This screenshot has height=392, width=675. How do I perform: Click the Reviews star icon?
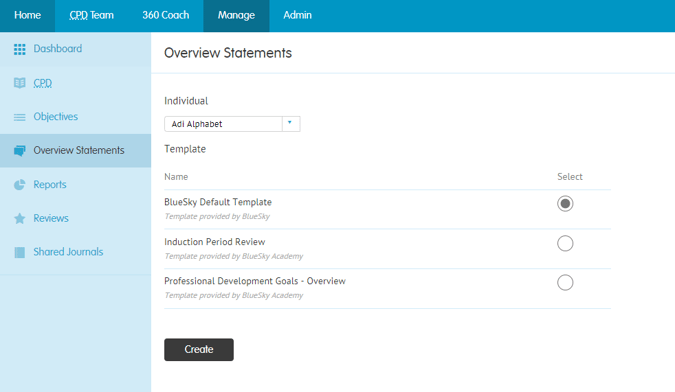click(x=19, y=218)
